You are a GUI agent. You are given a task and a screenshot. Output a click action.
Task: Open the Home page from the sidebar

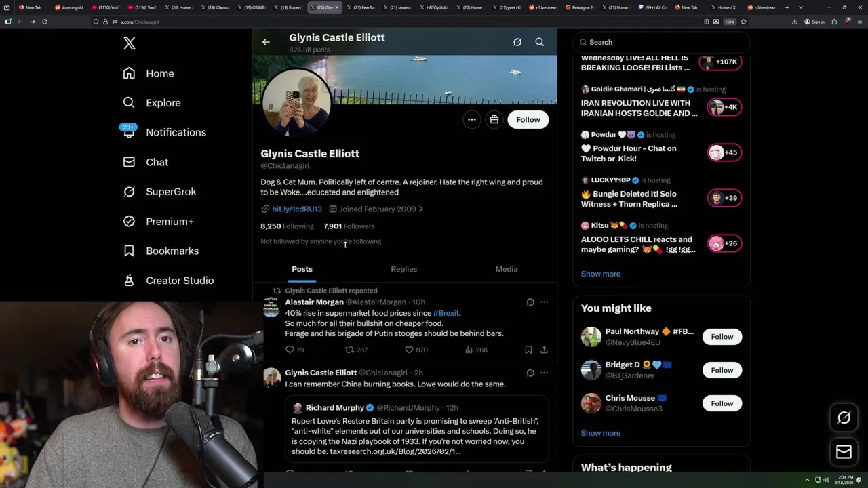click(x=149, y=73)
